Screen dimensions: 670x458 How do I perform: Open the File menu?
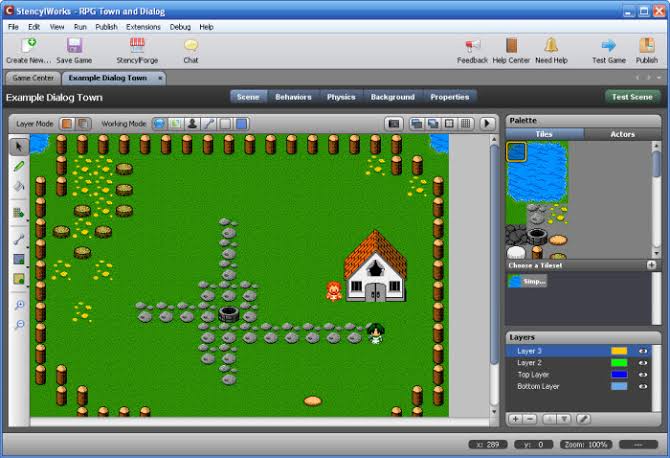[x=13, y=27]
